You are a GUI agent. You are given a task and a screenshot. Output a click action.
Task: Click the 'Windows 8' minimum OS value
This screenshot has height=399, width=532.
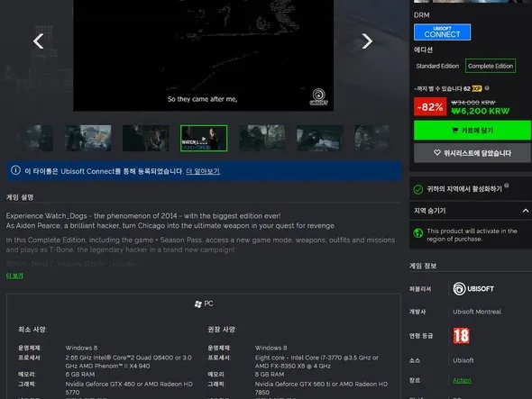81,348
